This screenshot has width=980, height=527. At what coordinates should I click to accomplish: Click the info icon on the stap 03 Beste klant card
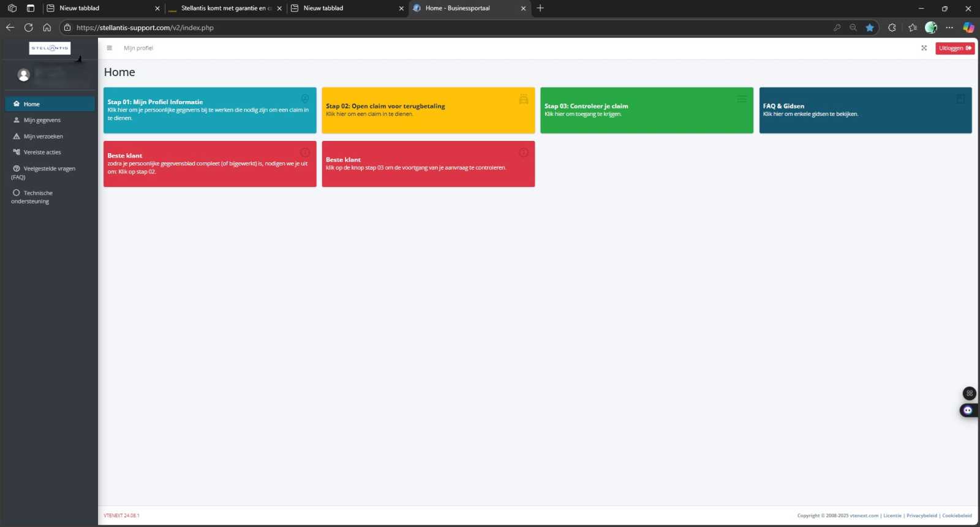point(523,153)
